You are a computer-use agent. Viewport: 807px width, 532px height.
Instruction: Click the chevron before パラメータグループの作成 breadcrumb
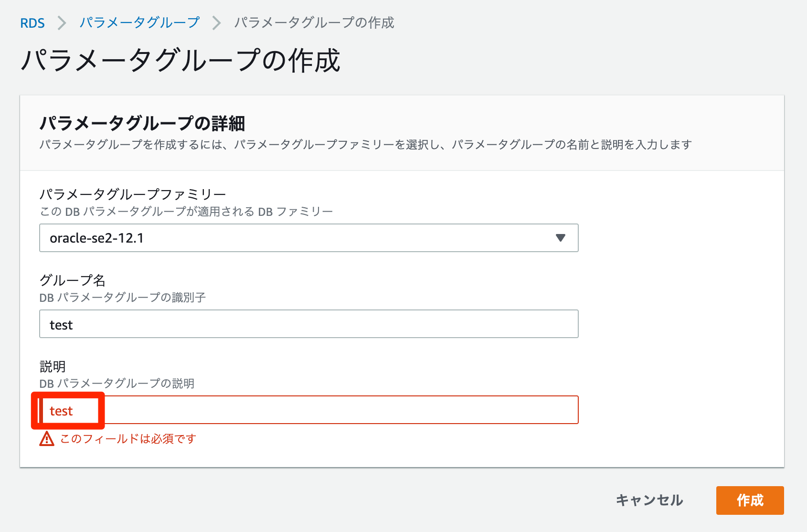tap(217, 23)
